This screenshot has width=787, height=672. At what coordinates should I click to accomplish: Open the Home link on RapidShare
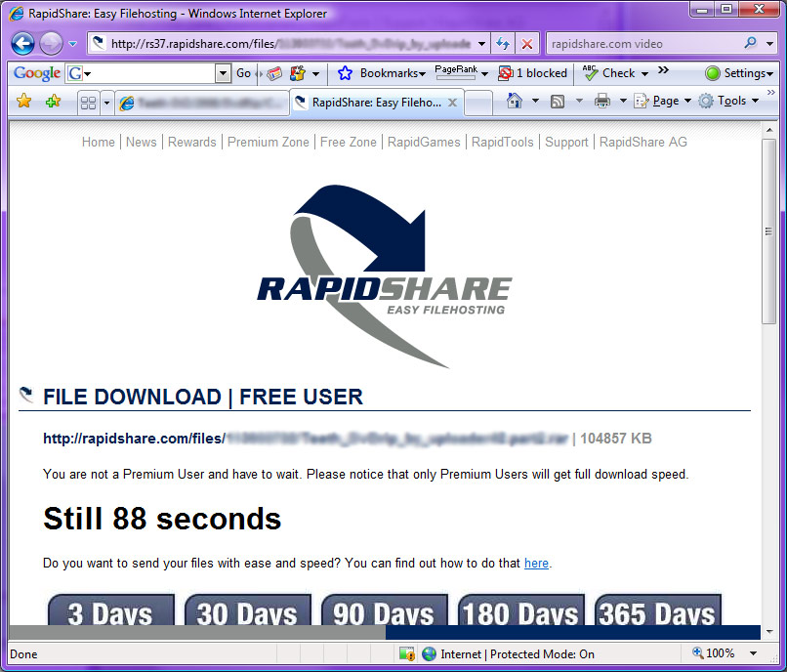tap(99, 143)
